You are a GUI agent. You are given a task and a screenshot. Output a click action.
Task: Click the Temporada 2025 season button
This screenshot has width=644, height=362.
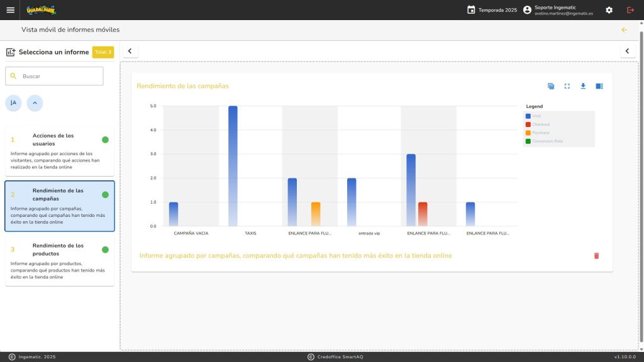tap(492, 10)
